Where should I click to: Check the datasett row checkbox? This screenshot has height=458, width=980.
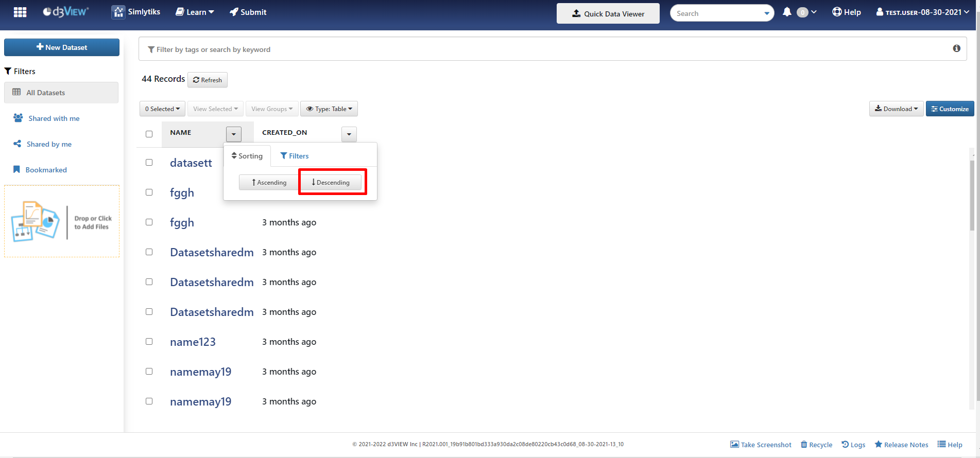149,163
